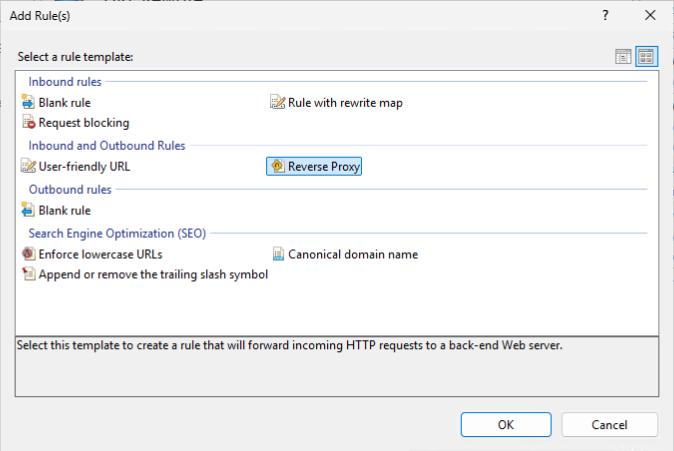The image size is (674, 451).
Task: Click the Rule with rewrite map icon
Action: (x=277, y=102)
